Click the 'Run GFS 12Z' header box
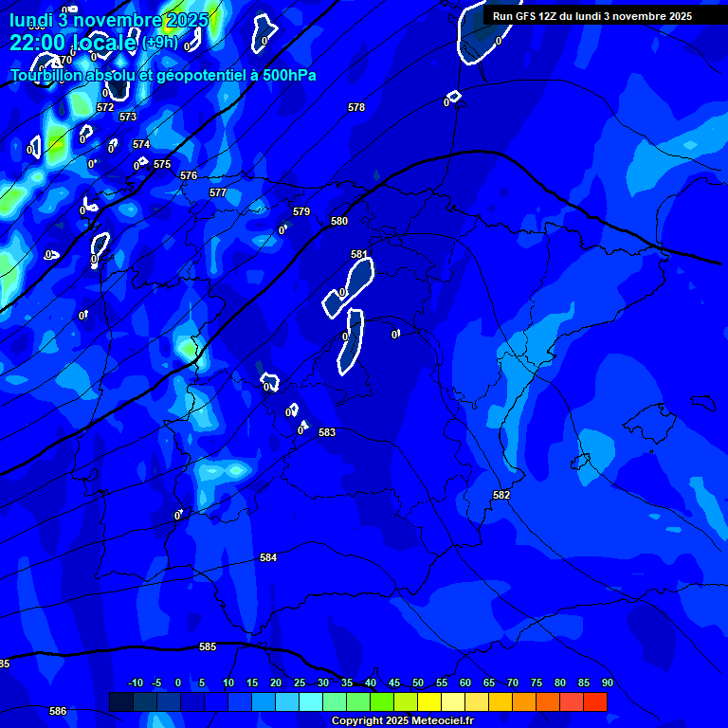The height and width of the screenshot is (728, 728). pos(591,16)
